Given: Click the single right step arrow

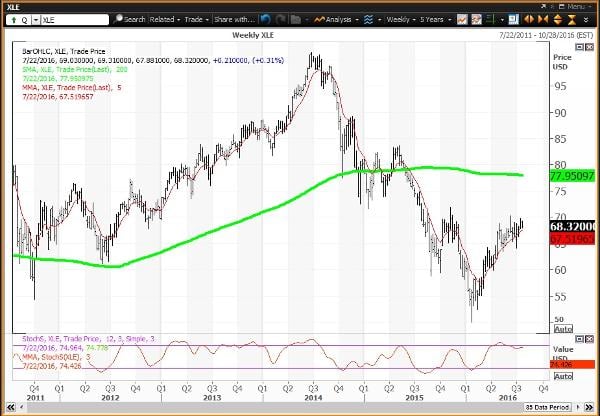Looking at the screenshot, I should [x=578, y=407].
